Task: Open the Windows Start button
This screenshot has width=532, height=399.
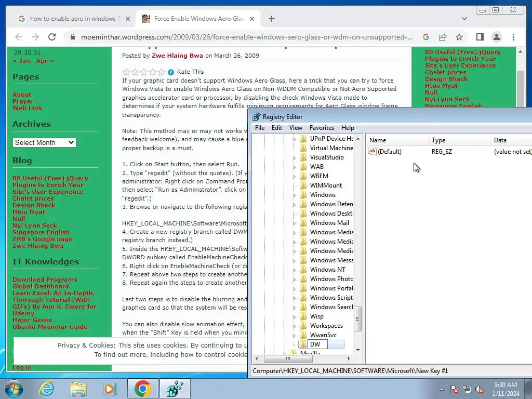Action: pos(14,389)
